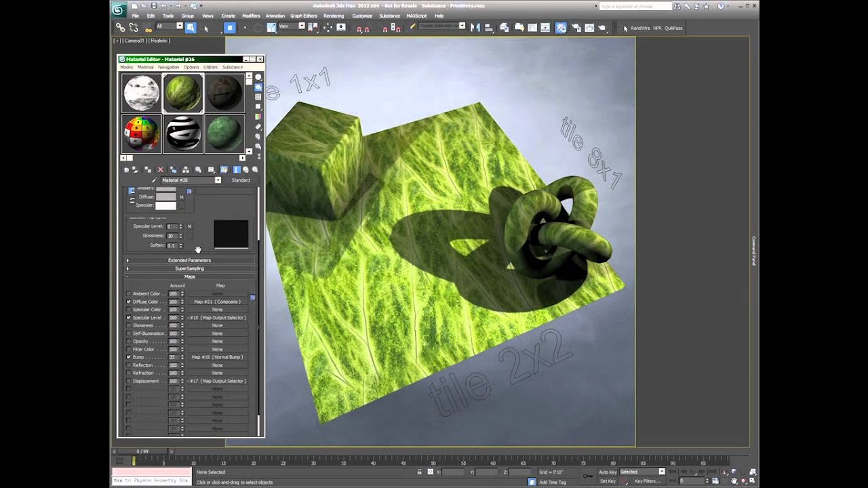Click Sample Type sphere icon in Material Editor
This screenshot has height=488, width=868.
click(x=258, y=77)
